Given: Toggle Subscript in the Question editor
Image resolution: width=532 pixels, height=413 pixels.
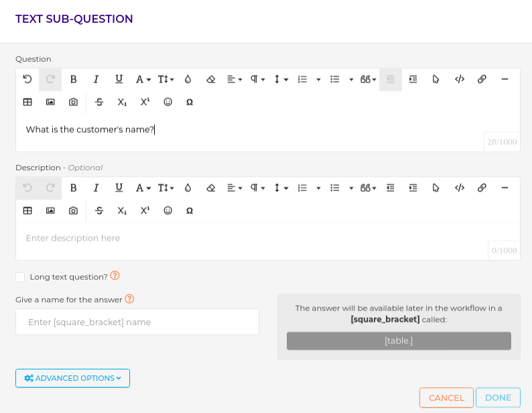Looking at the screenshot, I should [122, 102].
